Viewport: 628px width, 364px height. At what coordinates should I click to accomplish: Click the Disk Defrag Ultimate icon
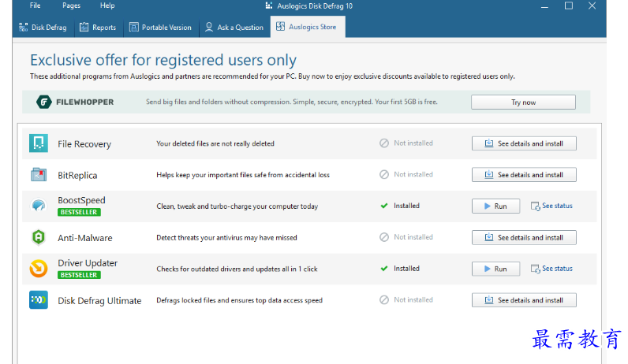39,299
